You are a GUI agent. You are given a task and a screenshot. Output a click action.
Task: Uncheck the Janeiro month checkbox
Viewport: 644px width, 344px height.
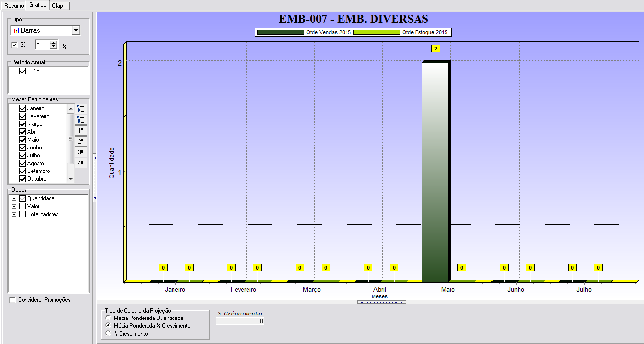pos(23,108)
